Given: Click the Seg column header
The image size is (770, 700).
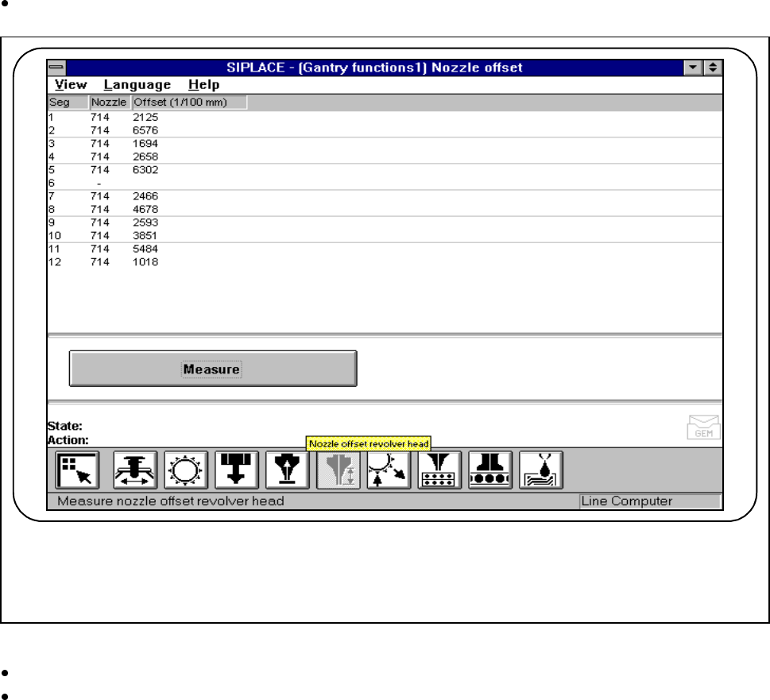Looking at the screenshot, I should 68,102.
